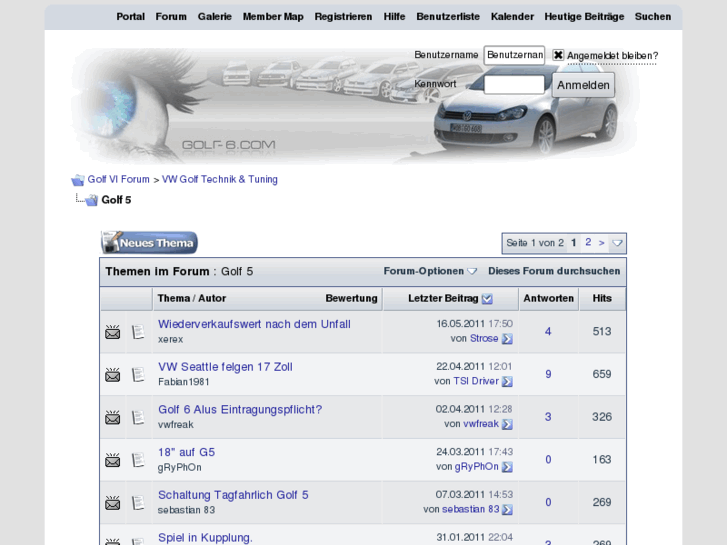Expand the Forum-Optionen dropdown
The image size is (727, 545).
[430, 271]
